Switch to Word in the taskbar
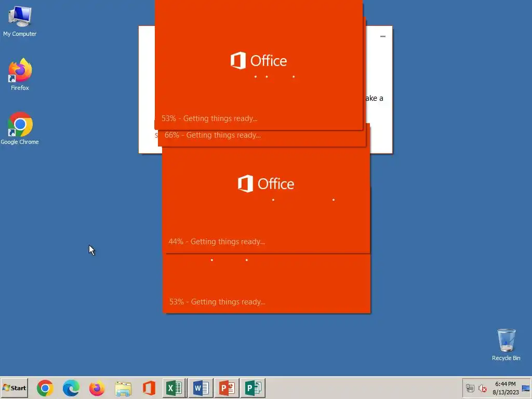Image resolution: width=532 pixels, height=399 pixels. (201, 388)
